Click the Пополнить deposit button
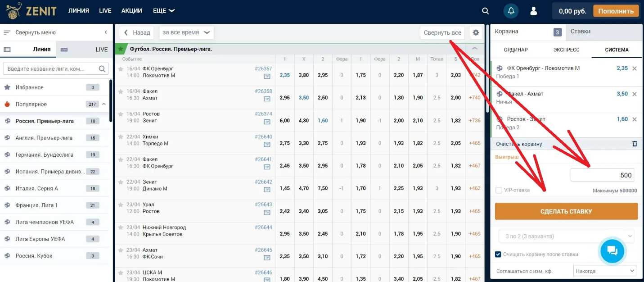Image resolution: width=644 pixels, height=282 pixels. [616, 11]
